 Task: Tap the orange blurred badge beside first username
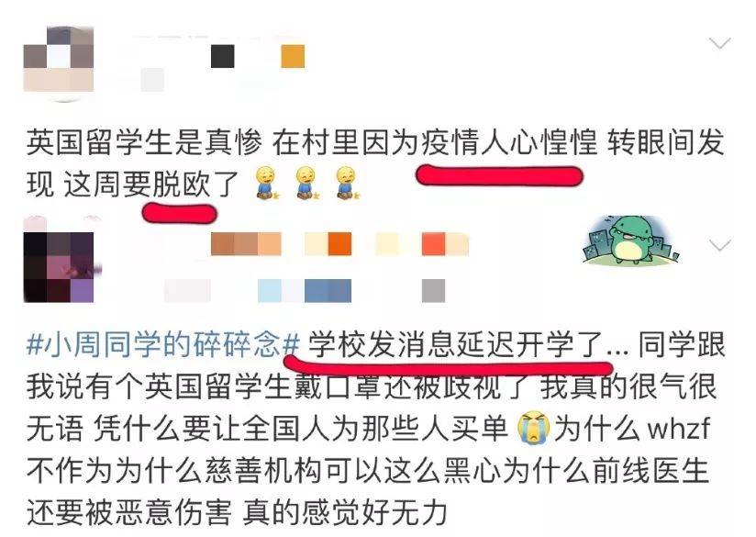tap(294, 56)
